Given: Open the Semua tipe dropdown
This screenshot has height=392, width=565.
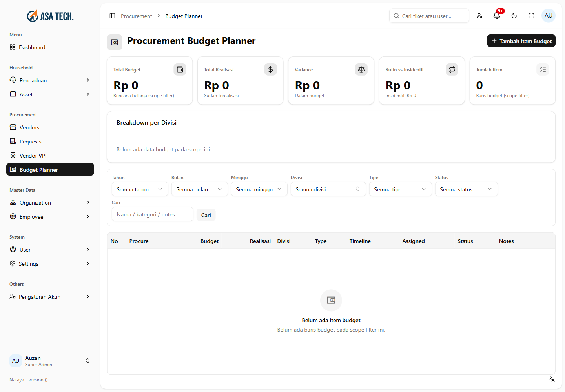Looking at the screenshot, I should coord(400,189).
